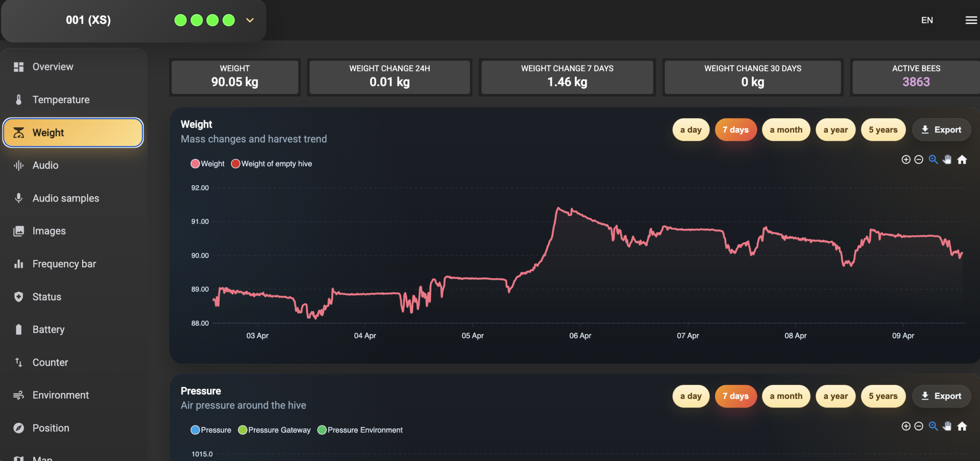Click the ACTIVE BEES 3863 card
This screenshot has width=980, height=461.
916,77
